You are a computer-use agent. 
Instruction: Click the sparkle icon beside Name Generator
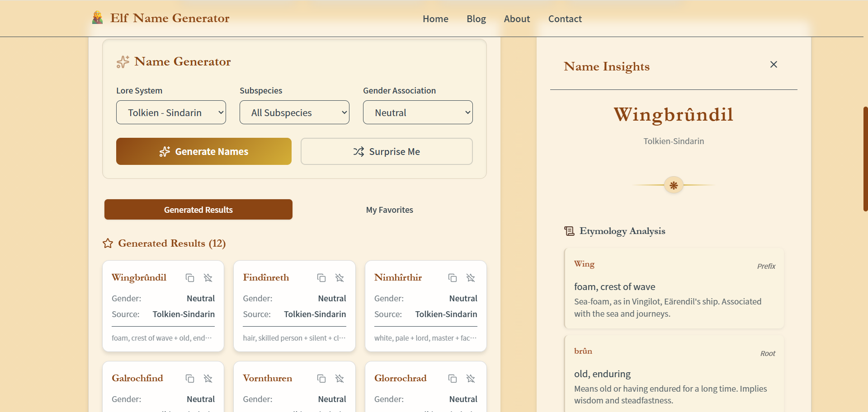click(123, 62)
